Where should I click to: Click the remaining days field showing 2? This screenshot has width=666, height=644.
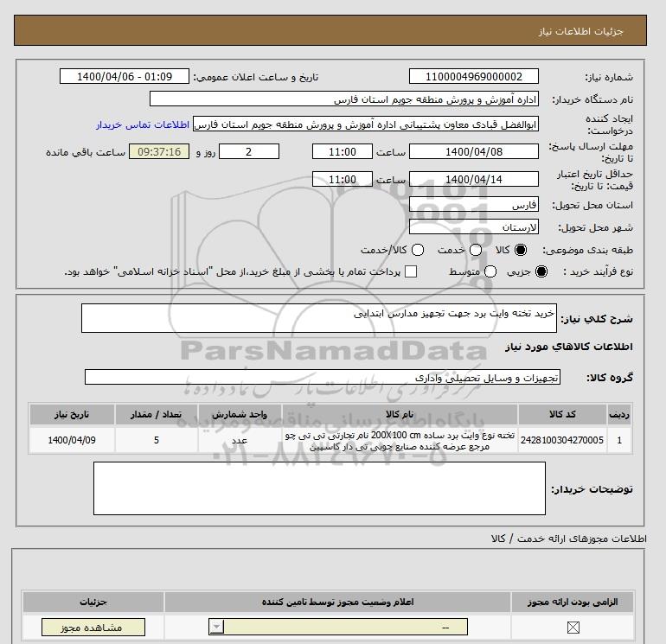pos(249,151)
